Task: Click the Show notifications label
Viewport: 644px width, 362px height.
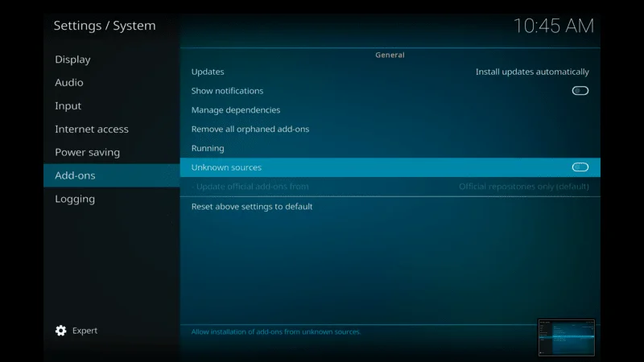Action: (x=227, y=91)
